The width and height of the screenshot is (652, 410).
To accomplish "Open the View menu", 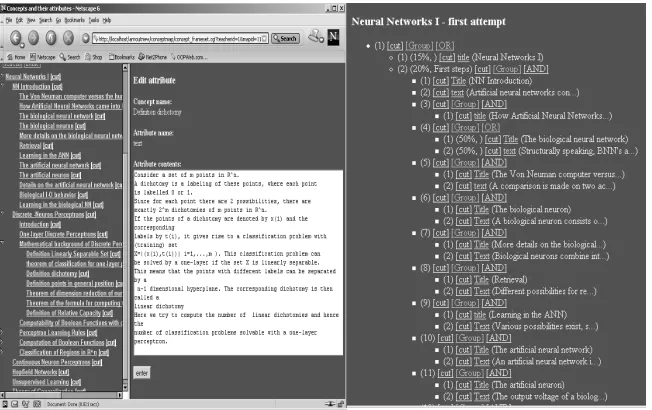I will (x=31, y=20).
